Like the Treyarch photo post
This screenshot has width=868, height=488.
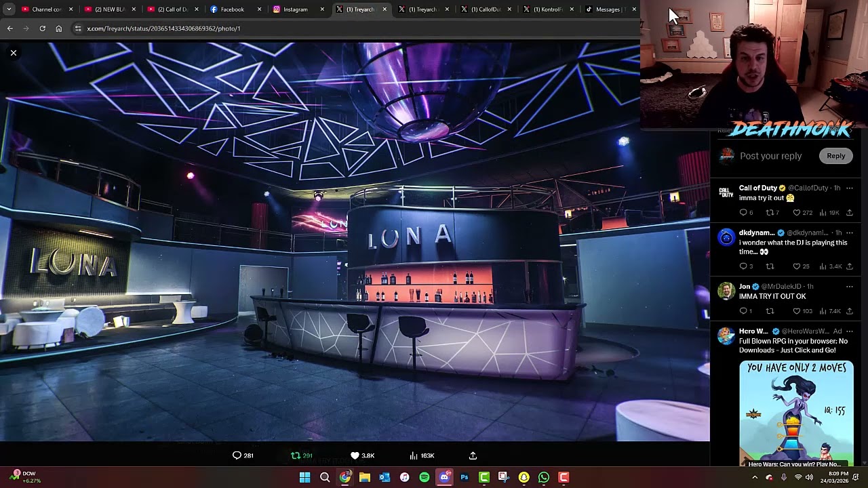[x=362, y=455]
